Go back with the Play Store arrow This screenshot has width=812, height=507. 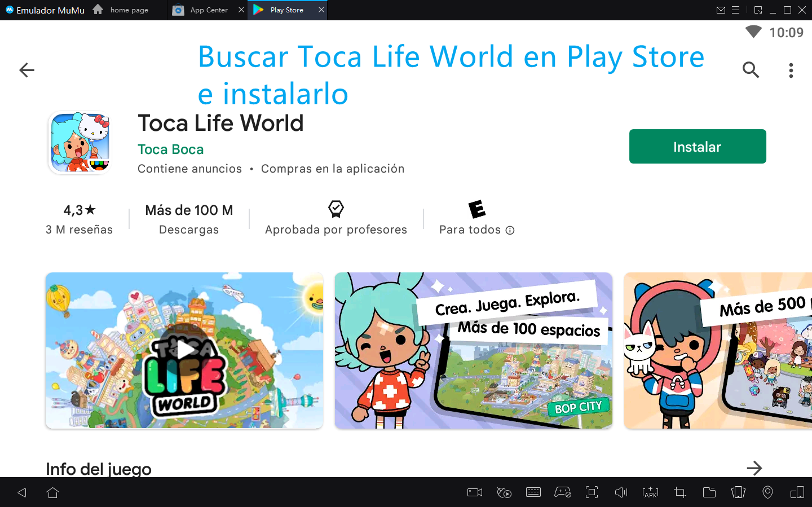(27, 70)
